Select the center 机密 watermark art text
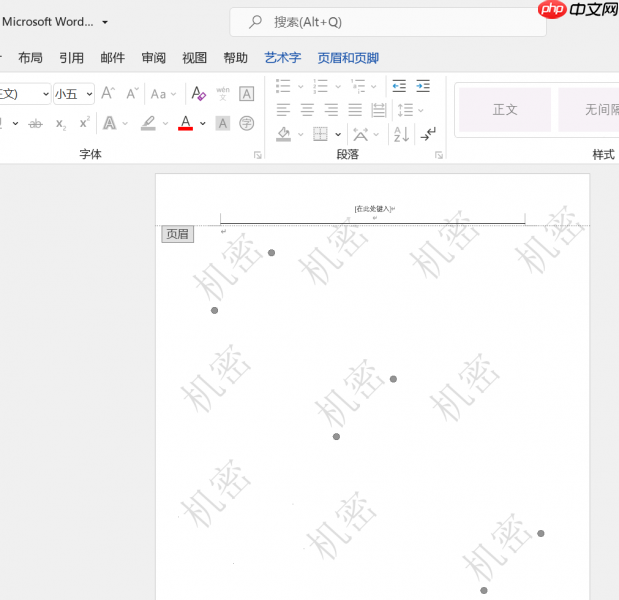Viewport: 619px width, 600px height. (351, 393)
